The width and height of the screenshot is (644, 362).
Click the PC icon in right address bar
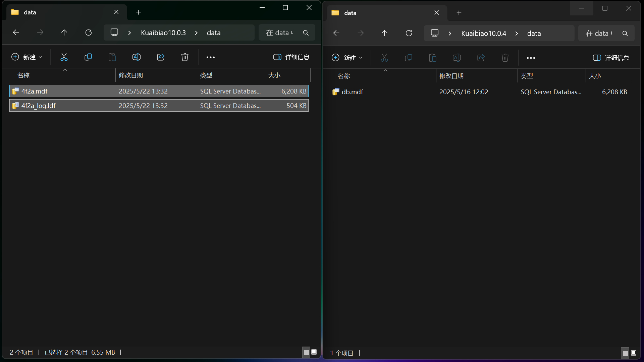pos(435,33)
